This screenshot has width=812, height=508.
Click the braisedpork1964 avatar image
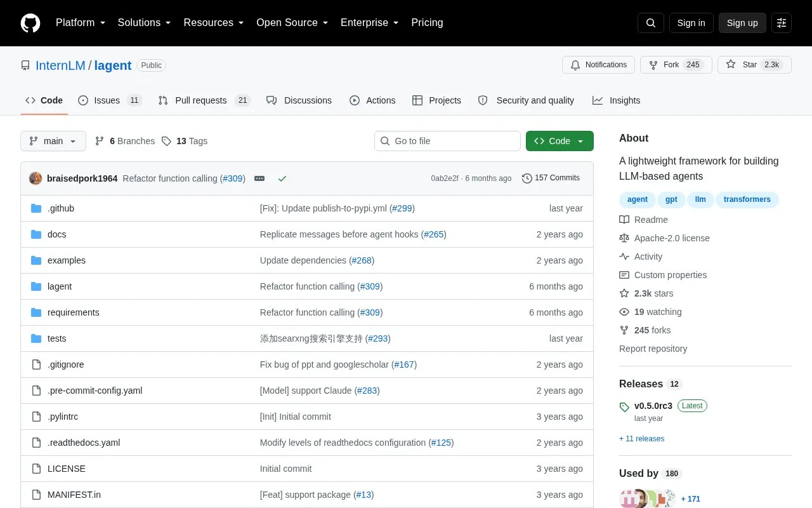(36, 178)
